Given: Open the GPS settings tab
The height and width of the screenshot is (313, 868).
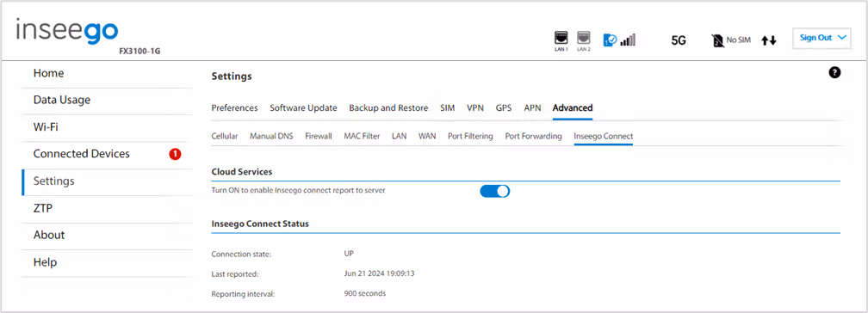Looking at the screenshot, I should click(504, 107).
